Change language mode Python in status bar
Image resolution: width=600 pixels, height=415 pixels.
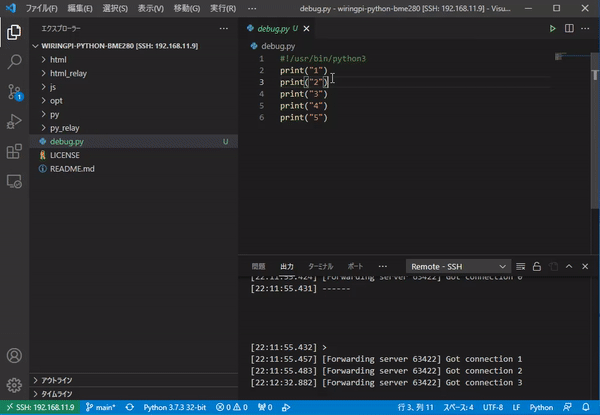point(541,407)
